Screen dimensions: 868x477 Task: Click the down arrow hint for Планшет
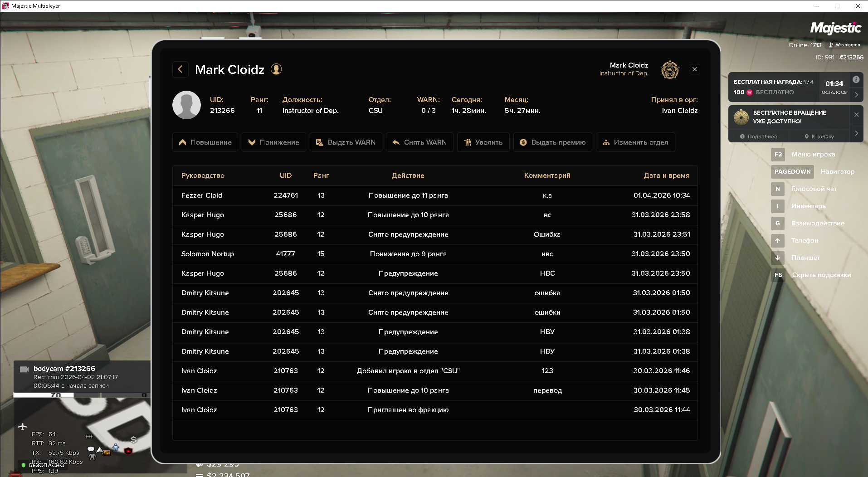(x=778, y=258)
